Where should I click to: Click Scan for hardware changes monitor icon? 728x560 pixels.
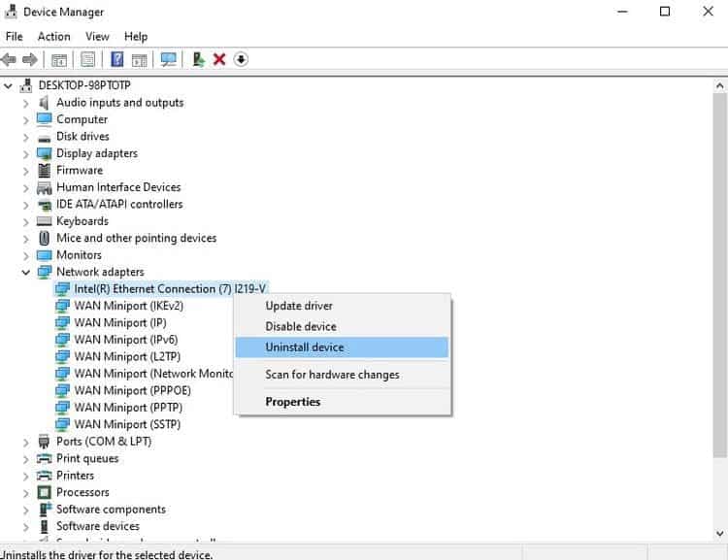point(168,59)
